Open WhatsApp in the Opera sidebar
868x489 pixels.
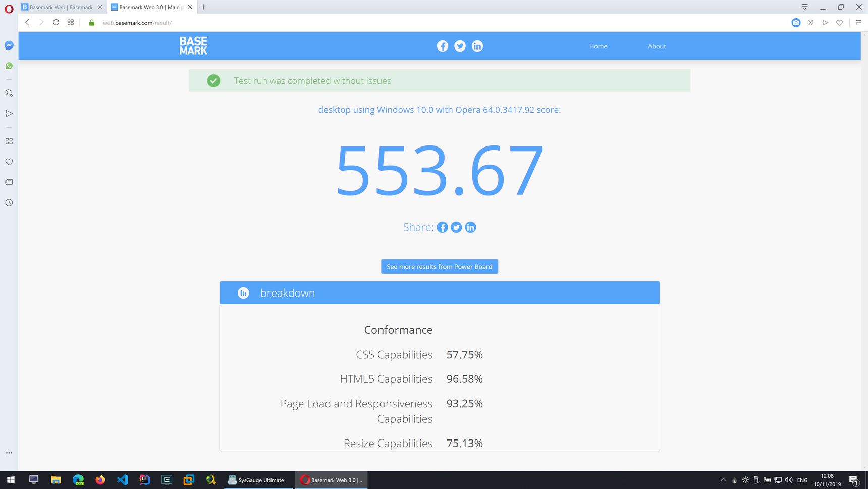[9, 66]
